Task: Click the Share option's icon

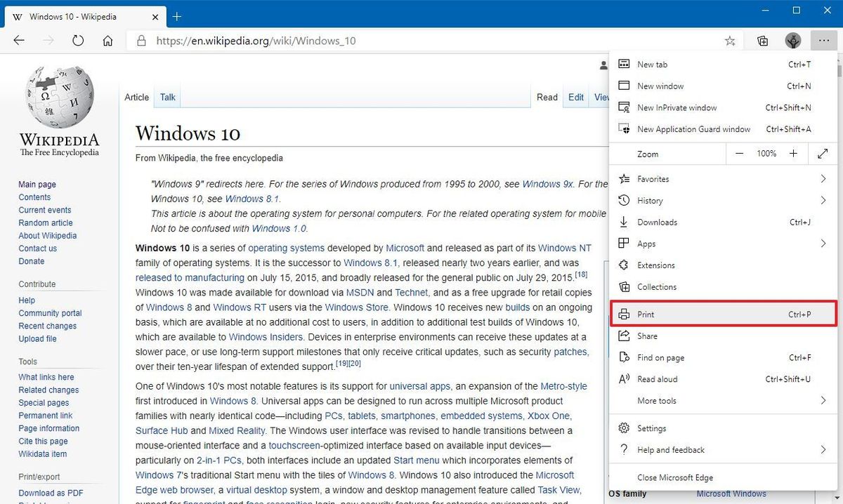Action: 623,336
